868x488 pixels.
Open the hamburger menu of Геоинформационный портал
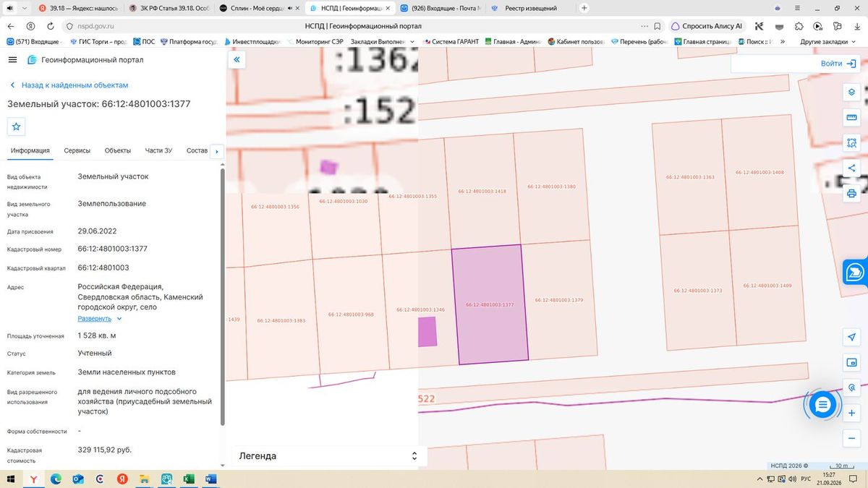tap(12, 60)
